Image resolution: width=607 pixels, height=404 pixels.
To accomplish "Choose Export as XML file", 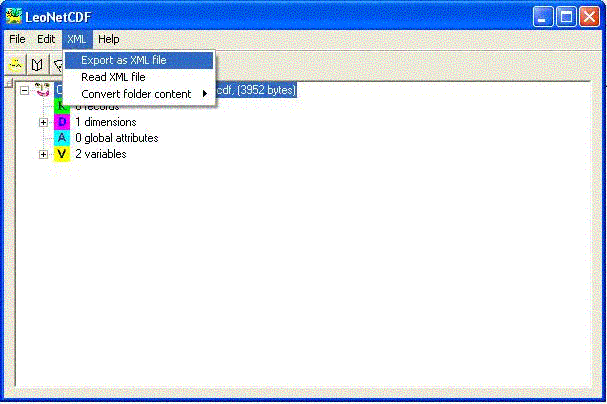I will tap(139, 60).
